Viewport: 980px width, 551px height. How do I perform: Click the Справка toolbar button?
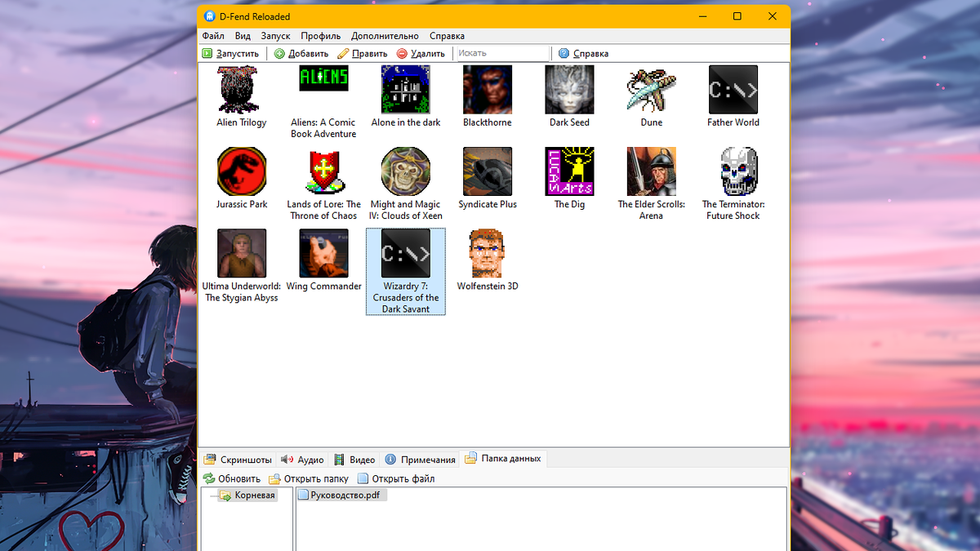point(583,54)
